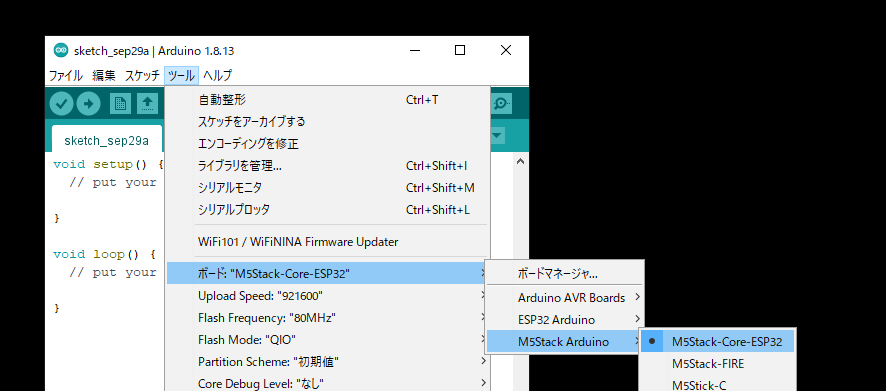The width and height of the screenshot is (886, 391).
Task: Open シリアルプロッタ from the Tools menu
Action: pos(328,210)
